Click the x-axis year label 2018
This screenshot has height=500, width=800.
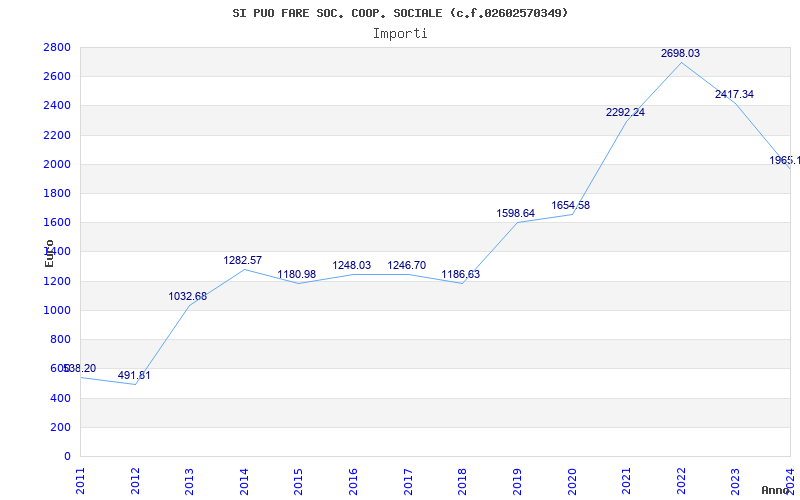pos(462,482)
